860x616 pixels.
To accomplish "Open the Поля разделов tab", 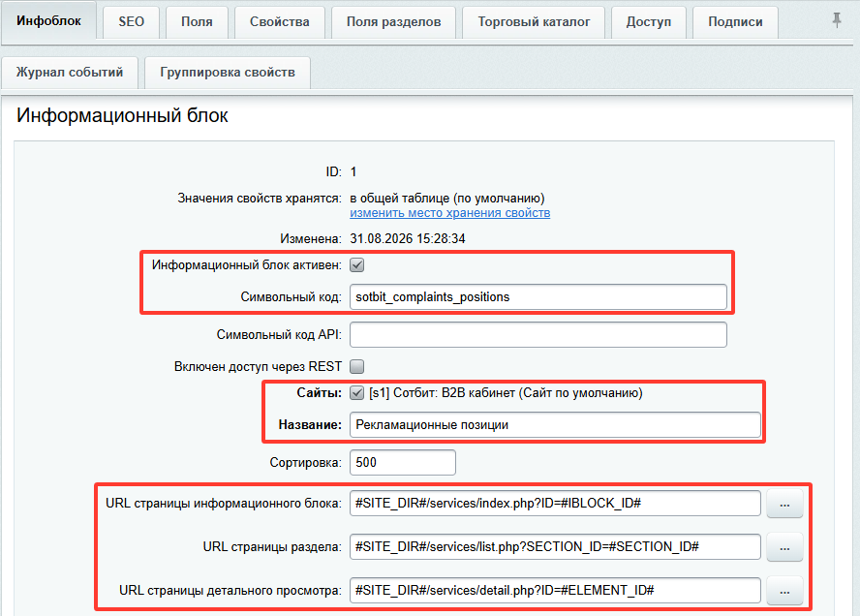I will tap(393, 22).
